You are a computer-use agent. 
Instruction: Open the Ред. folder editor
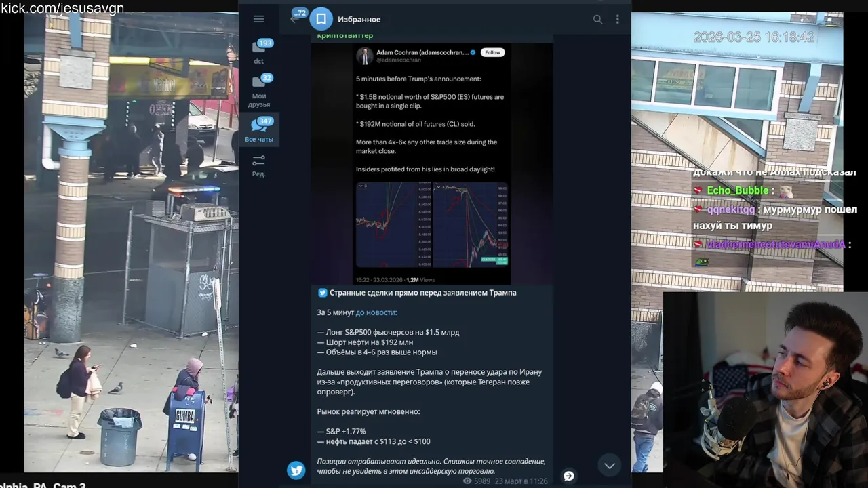tap(259, 165)
